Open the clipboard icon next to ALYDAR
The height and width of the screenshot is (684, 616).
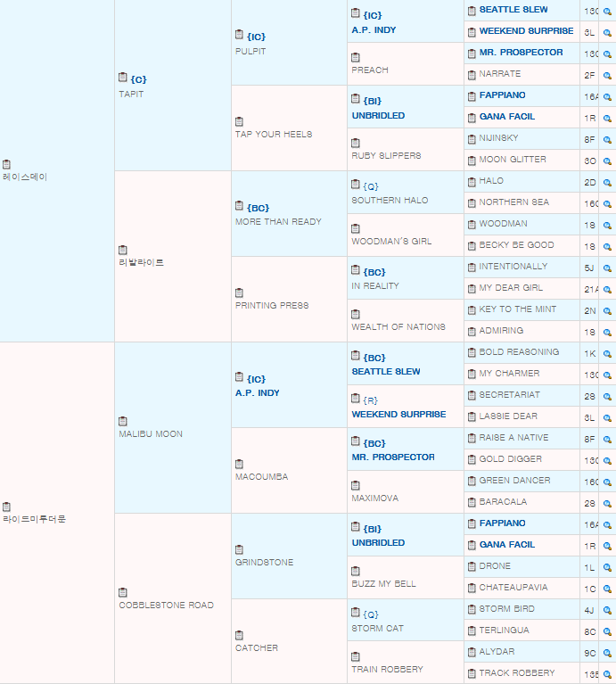pos(472,653)
